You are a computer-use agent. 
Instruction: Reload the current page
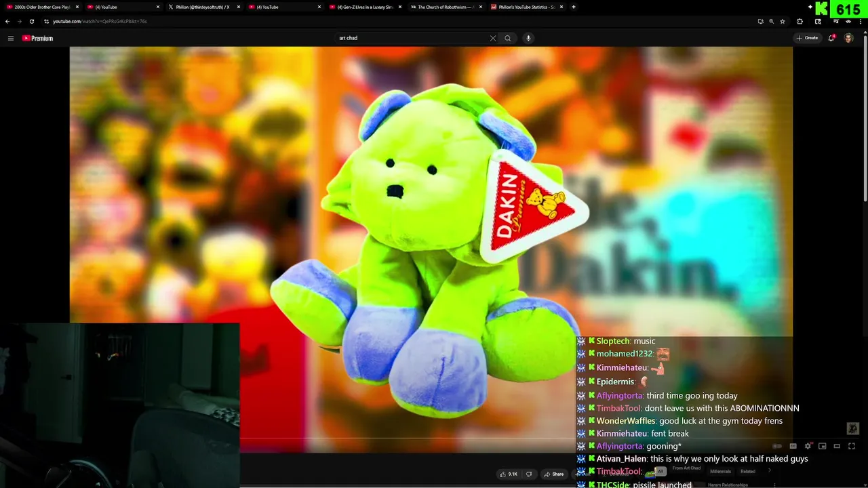tap(31, 21)
